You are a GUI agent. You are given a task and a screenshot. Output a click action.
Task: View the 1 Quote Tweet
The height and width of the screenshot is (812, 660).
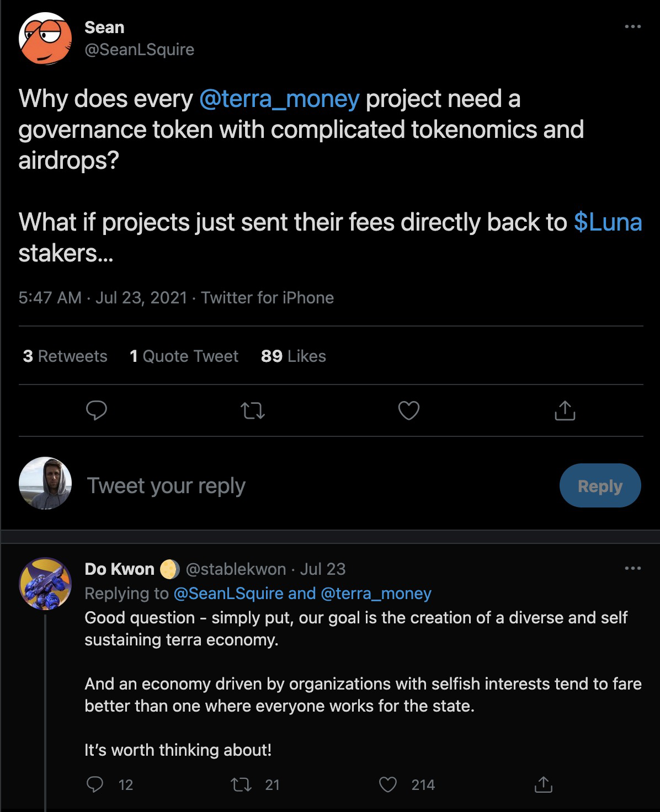pyautogui.click(x=184, y=356)
